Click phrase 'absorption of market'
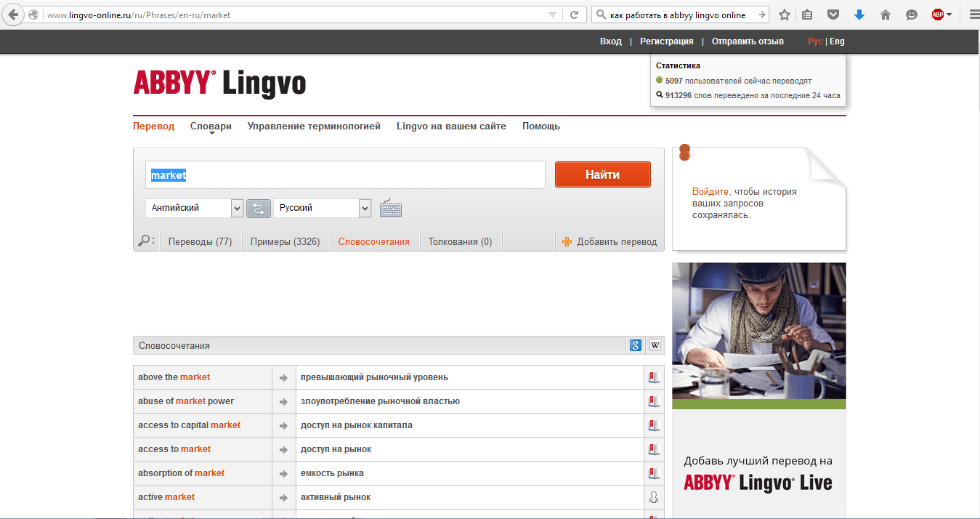This screenshot has width=980, height=519. (x=181, y=473)
